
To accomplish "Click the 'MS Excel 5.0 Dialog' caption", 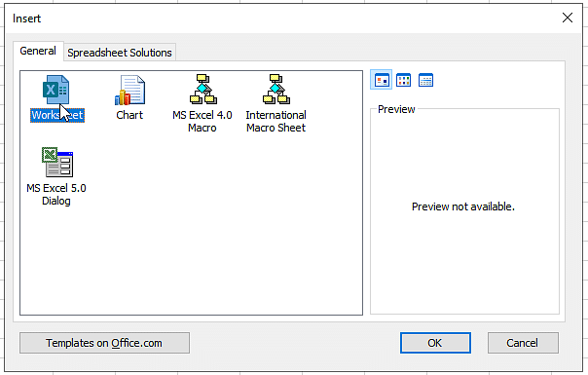I will 56,194.
